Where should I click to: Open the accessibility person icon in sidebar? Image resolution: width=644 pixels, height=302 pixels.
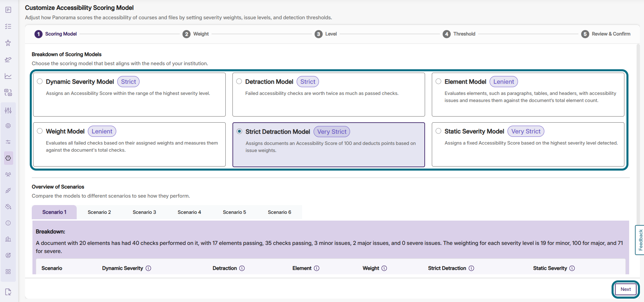[8, 43]
